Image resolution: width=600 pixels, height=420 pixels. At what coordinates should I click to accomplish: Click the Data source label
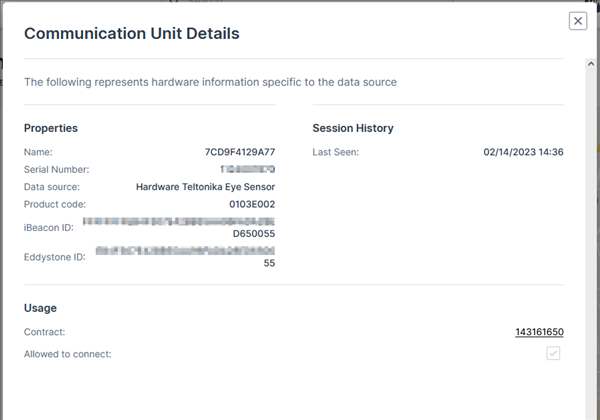52,187
